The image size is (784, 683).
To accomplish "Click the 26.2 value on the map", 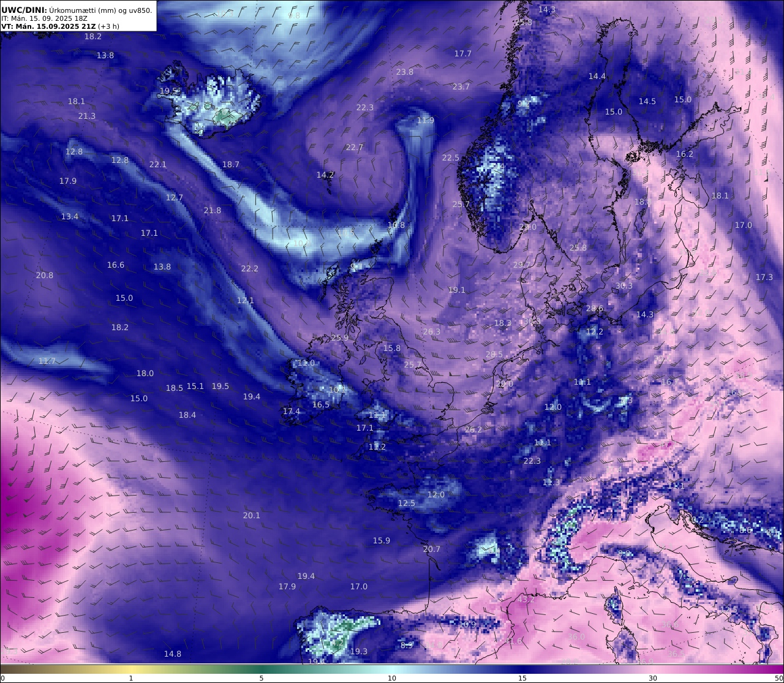I will coord(473,429).
